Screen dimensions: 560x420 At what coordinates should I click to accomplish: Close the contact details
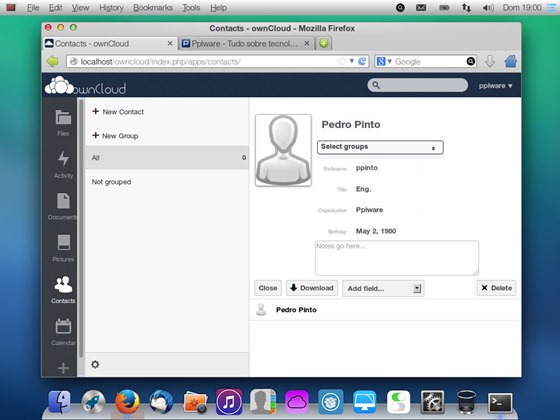coord(268,288)
